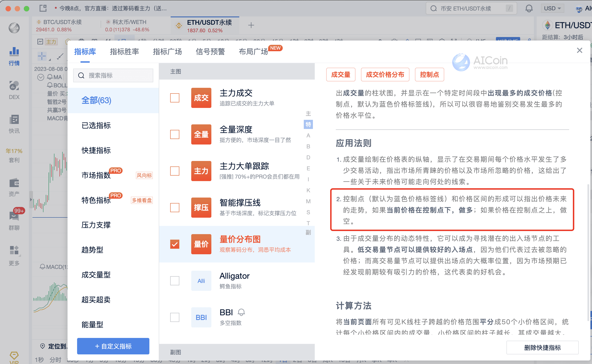Add a new chart tab
The height and width of the screenshot is (364, 592).
[x=251, y=25]
